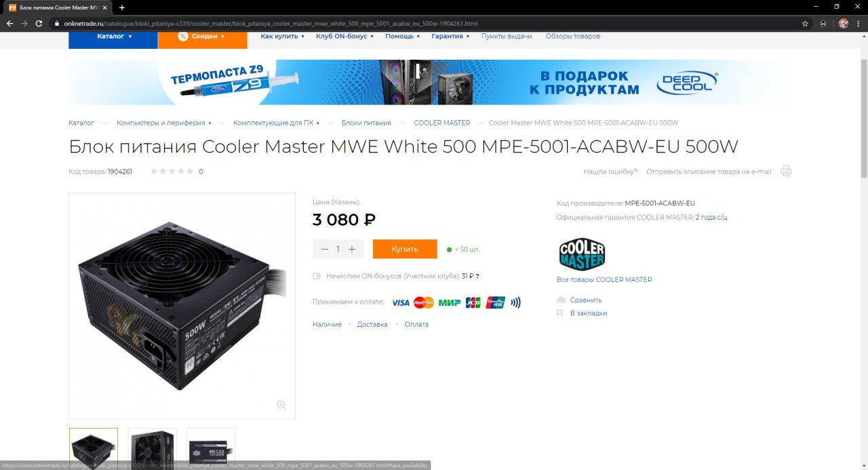Image resolution: width=868 pixels, height=470 pixels.
Task: Click the ON-bonus question mark icon
Action: click(477, 276)
